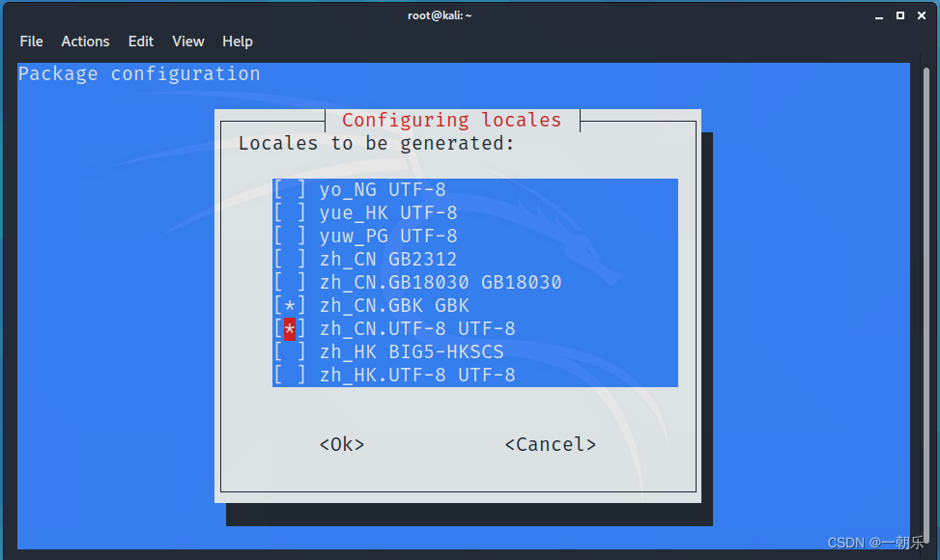The image size is (940, 560).
Task: Select the 'zh_HK.UTF-8 UTF-8' locale text
Action: pyautogui.click(x=417, y=376)
